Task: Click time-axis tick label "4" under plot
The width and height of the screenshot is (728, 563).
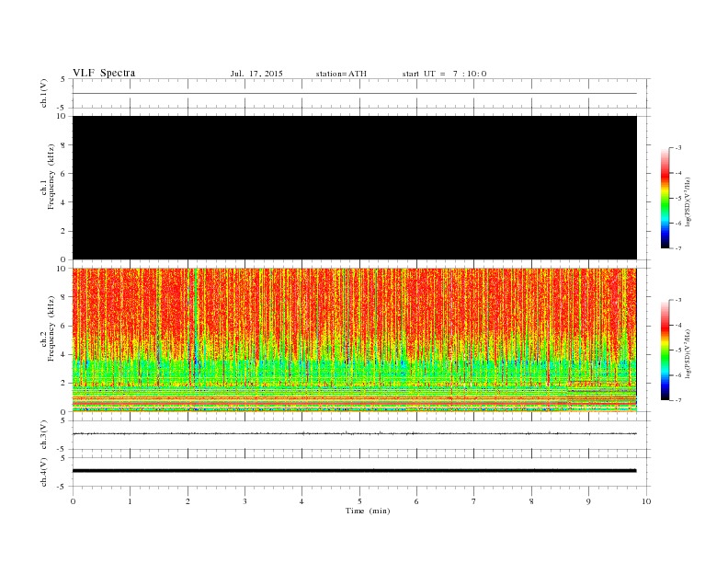Action: tap(301, 501)
